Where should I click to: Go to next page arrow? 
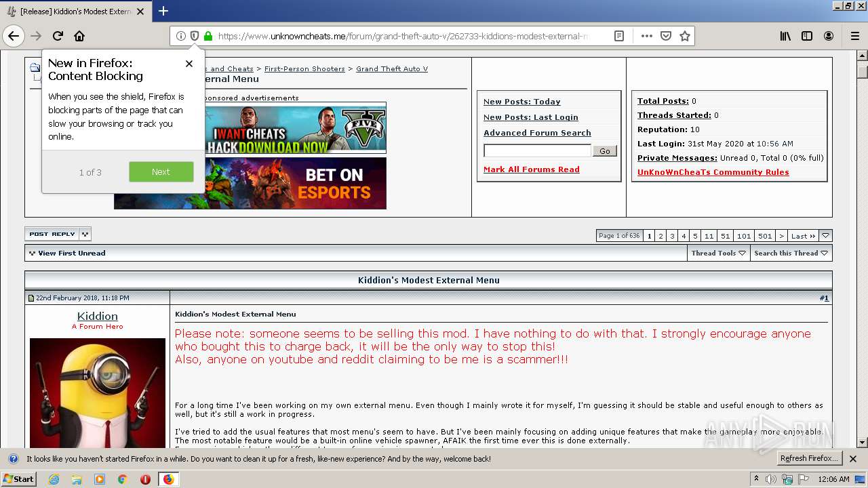click(781, 236)
